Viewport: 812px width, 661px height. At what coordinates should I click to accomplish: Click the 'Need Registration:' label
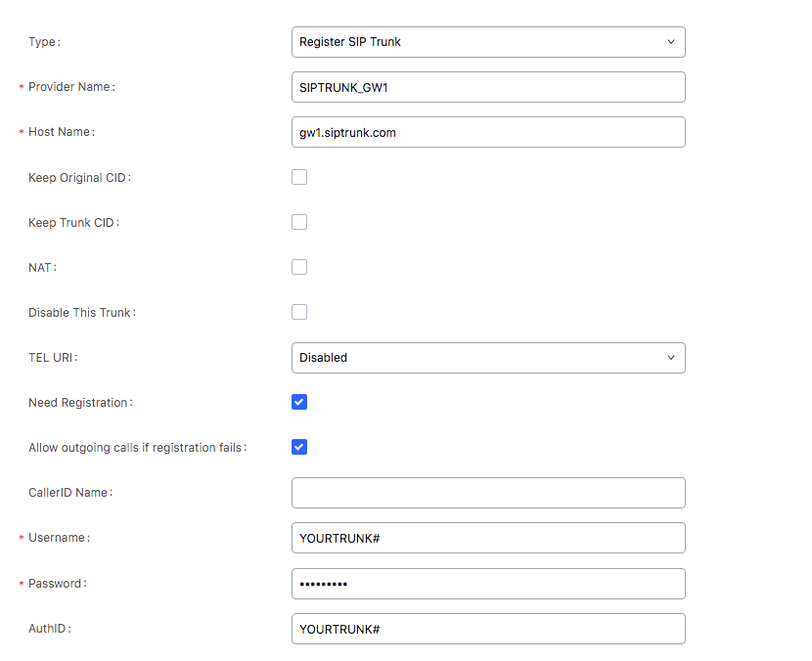(81, 403)
